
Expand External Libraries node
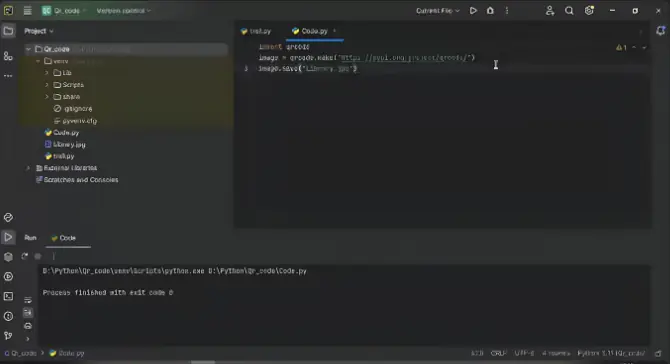(x=28, y=168)
